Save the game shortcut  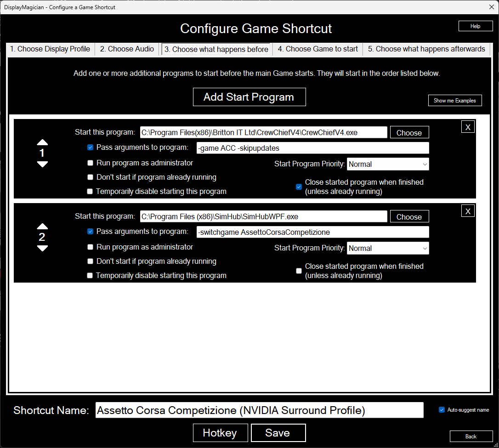click(278, 433)
